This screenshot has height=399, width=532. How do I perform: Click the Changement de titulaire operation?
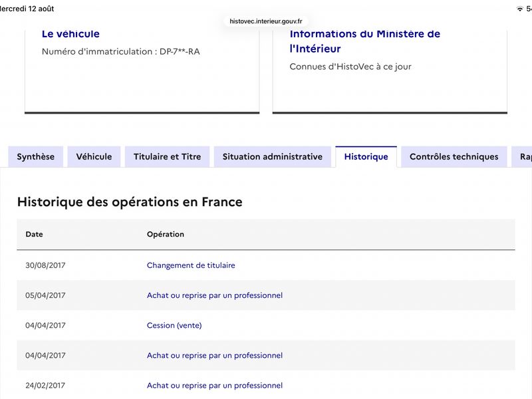tap(191, 265)
